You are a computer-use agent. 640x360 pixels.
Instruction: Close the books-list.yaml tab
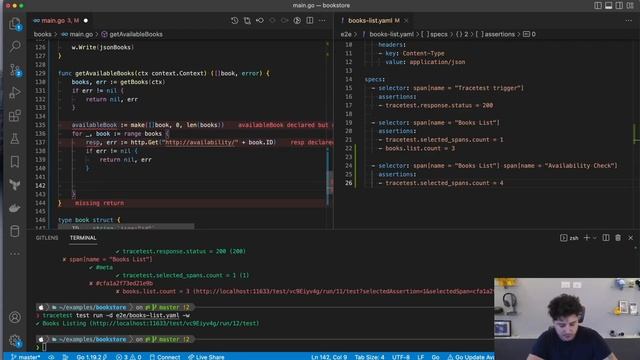406,20
